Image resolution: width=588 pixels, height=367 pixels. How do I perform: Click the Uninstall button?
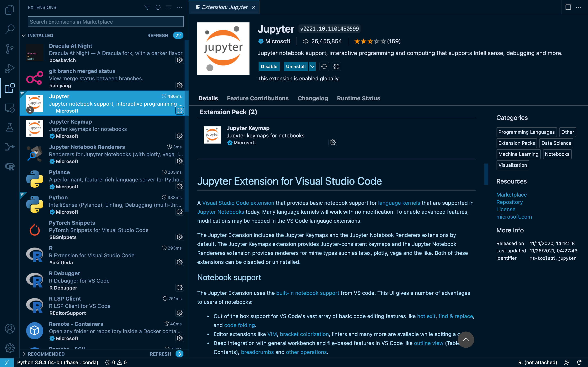[x=296, y=66]
